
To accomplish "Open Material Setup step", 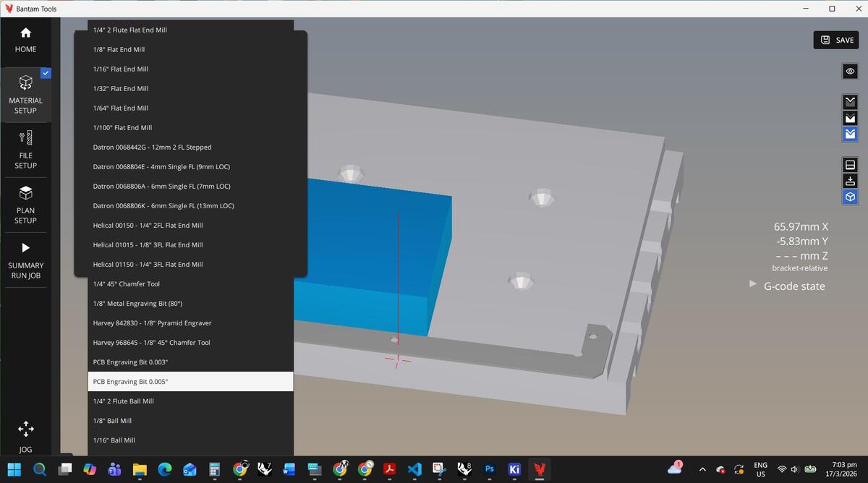I will [x=25, y=95].
